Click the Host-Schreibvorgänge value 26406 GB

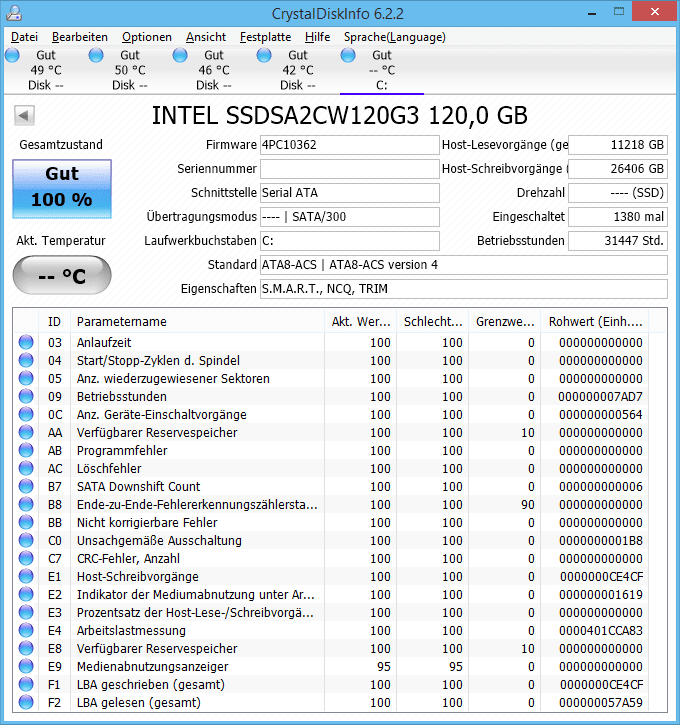[618, 169]
